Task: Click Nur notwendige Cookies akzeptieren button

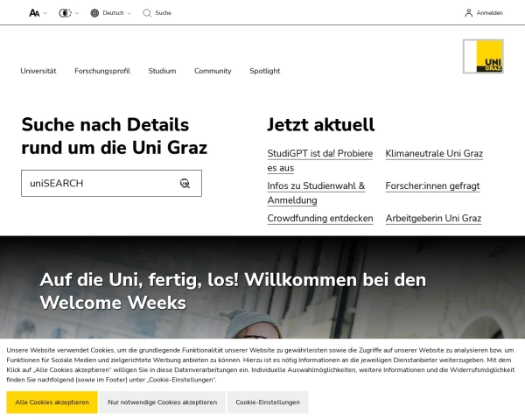Action: tap(163, 402)
